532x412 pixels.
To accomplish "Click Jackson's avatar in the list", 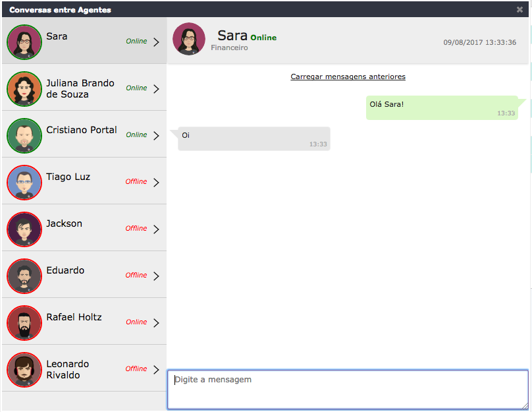I will pyautogui.click(x=24, y=229).
